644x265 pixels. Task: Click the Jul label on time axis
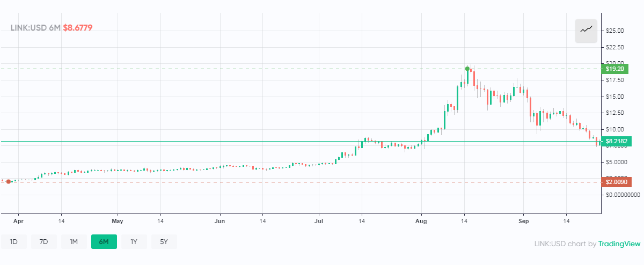(x=319, y=220)
